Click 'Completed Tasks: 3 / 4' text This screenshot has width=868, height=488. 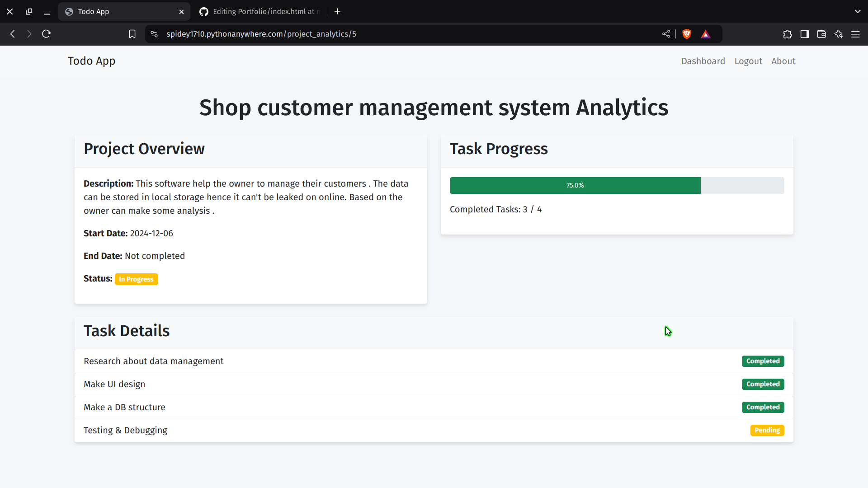coord(495,209)
